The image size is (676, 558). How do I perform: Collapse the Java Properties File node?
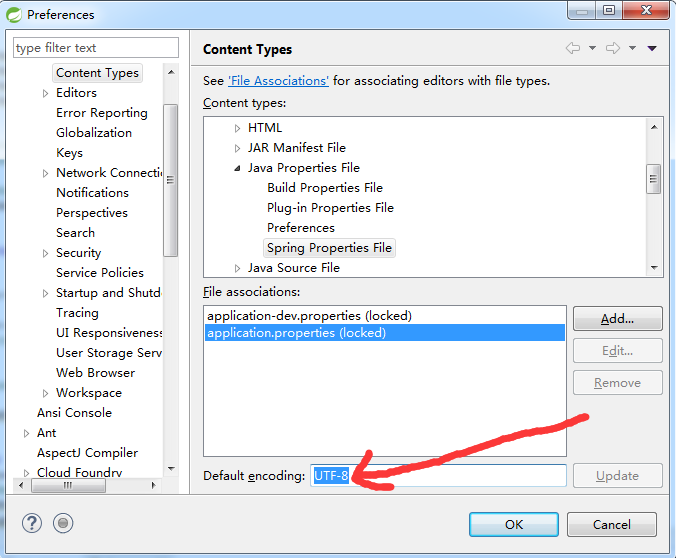click(237, 168)
